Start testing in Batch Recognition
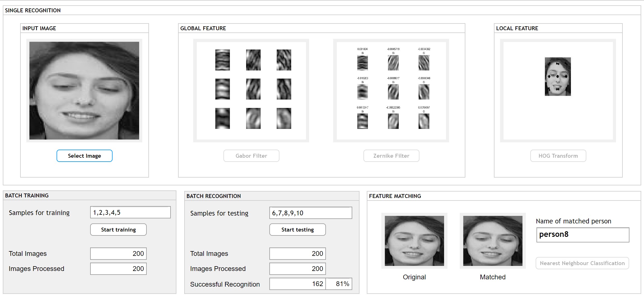 (x=297, y=230)
